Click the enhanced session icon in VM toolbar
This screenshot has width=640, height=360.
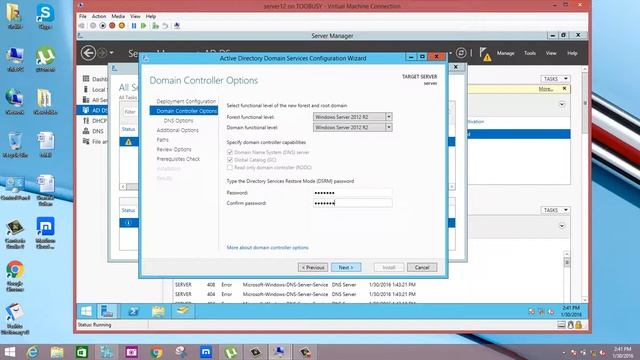177,26
